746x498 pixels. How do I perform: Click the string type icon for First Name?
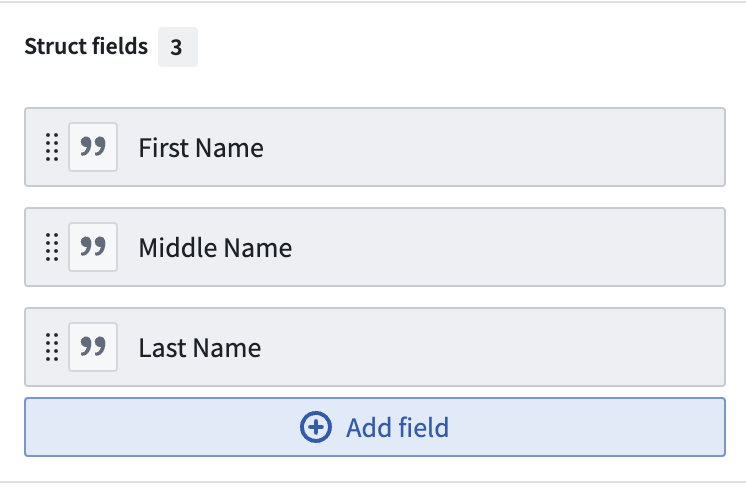tap(93, 147)
